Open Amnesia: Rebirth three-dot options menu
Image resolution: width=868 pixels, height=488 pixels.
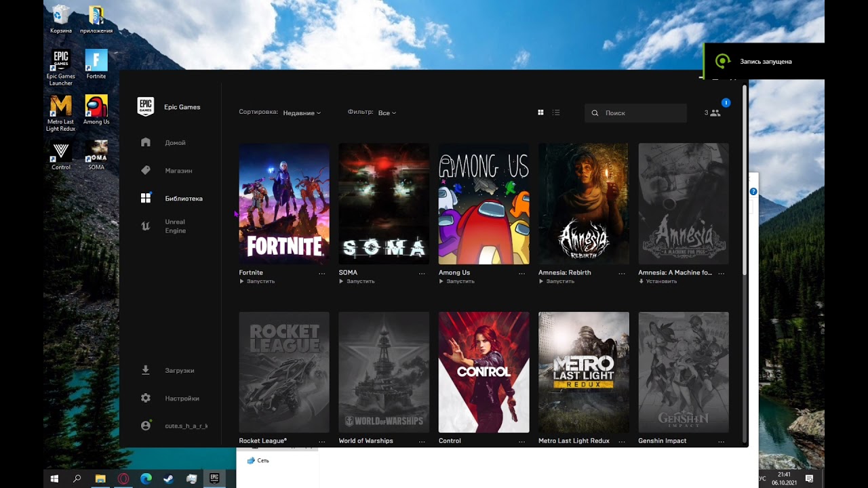coord(622,273)
